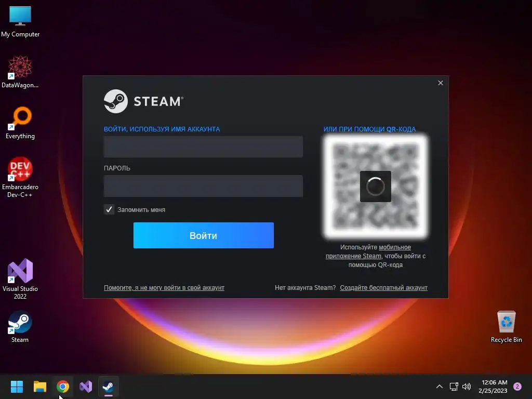Open Создайте бесплатный аккаунт link
This screenshot has width=532, height=399.
click(x=384, y=288)
